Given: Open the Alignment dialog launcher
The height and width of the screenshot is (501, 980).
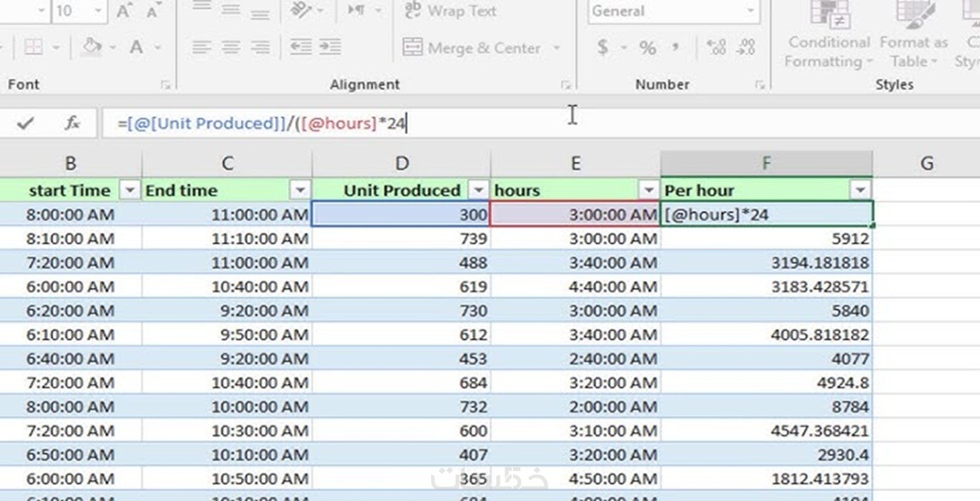Looking at the screenshot, I should click(565, 85).
